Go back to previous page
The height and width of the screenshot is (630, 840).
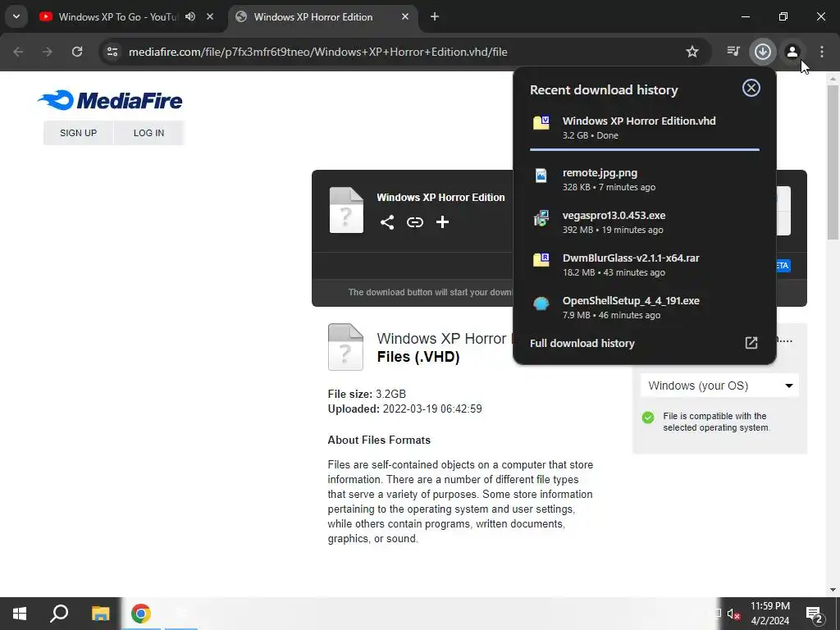[x=18, y=52]
